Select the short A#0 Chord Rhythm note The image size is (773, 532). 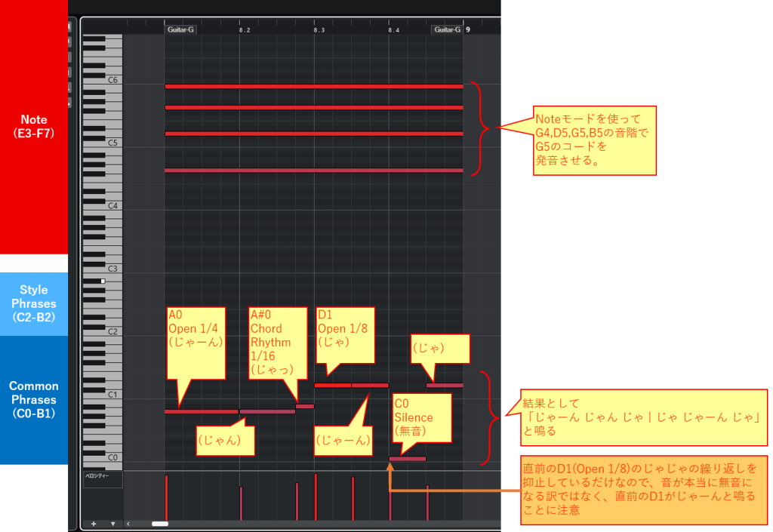coord(304,406)
